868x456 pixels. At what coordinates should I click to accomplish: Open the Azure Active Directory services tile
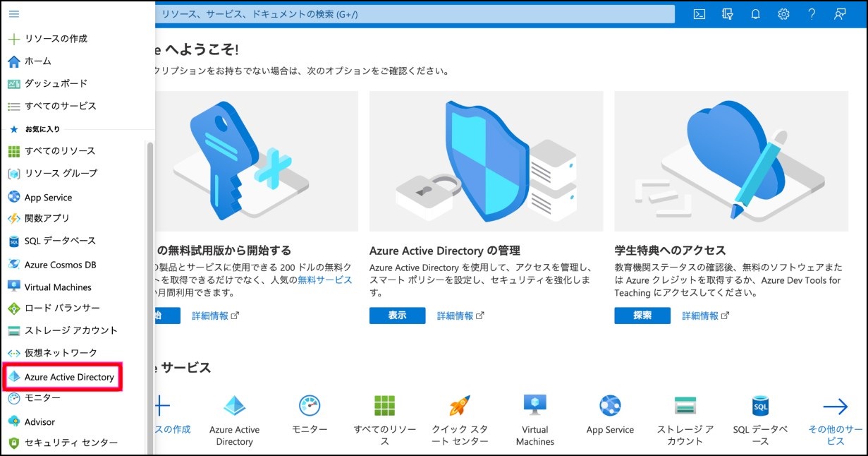coord(234,420)
